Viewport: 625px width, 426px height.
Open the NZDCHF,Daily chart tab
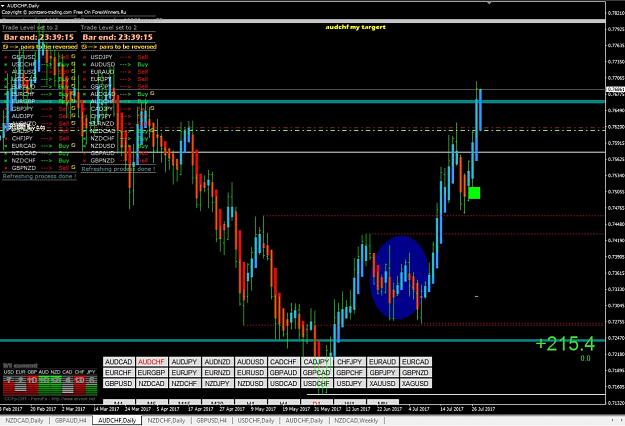click(x=166, y=420)
